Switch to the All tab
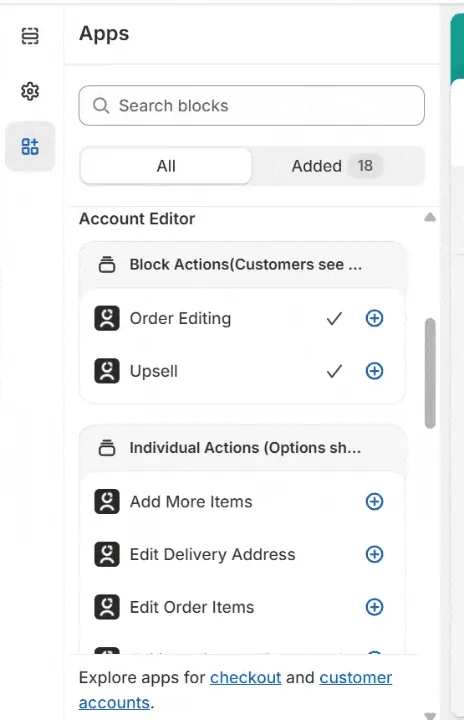Viewport: 464px width, 720px height. [x=166, y=166]
